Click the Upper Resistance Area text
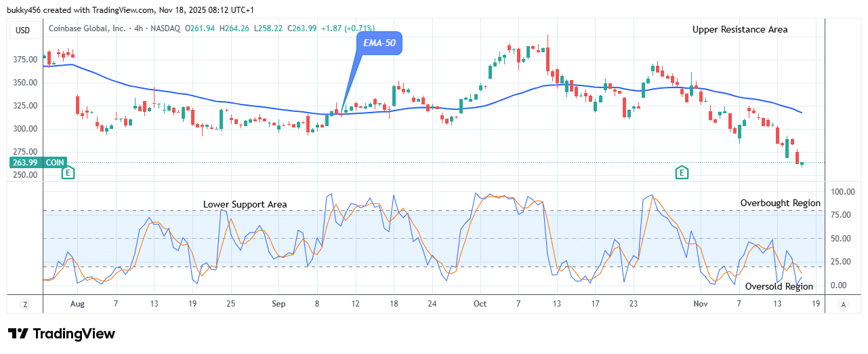Image resolution: width=868 pixels, height=354 pixels. point(740,29)
